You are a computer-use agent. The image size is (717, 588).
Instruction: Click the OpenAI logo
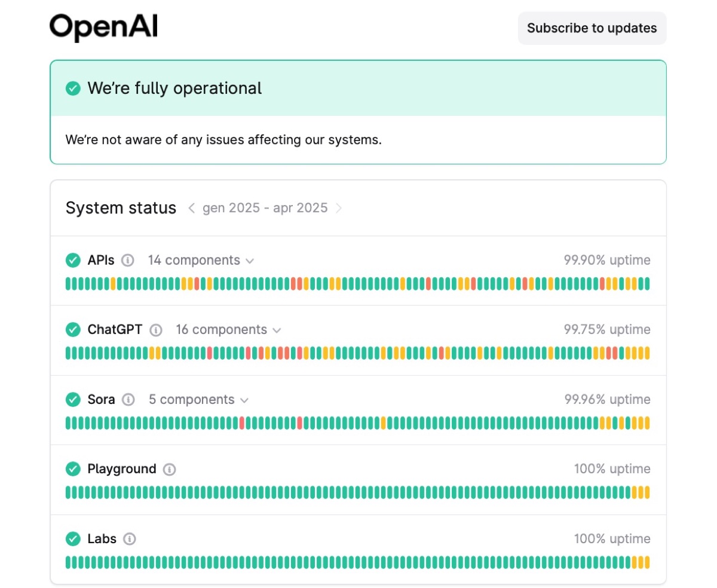click(103, 28)
